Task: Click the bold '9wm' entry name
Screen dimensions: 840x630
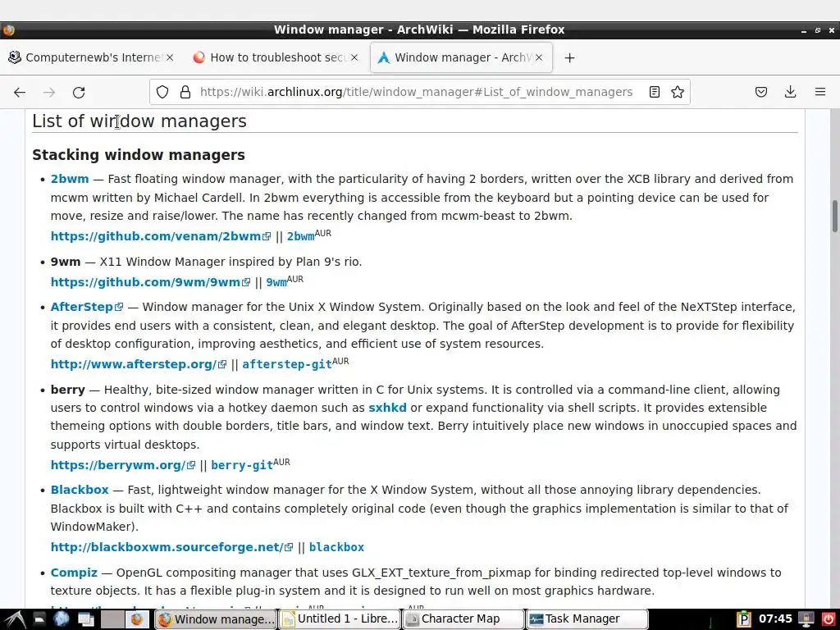Action: coord(66,262)
